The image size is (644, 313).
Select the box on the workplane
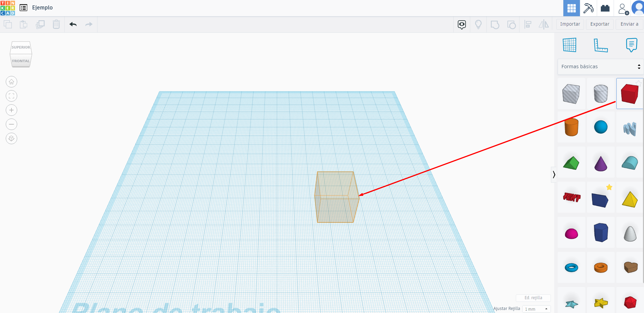[x=337, y=197]
